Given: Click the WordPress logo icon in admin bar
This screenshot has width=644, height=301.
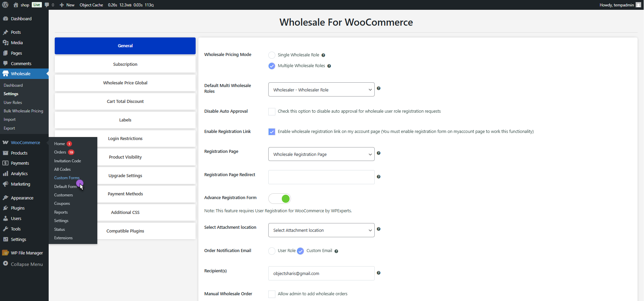Looking at the screenshot, I should [5, 5].
